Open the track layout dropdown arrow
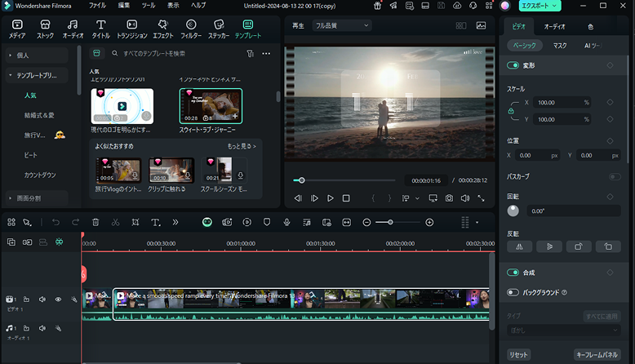Viewport: 635px width, 364px height. (x=477, y=222)
